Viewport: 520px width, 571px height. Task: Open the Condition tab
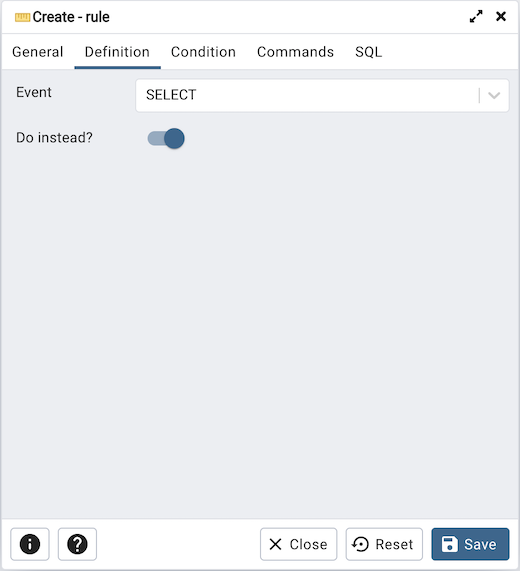(x=203, y=52)
